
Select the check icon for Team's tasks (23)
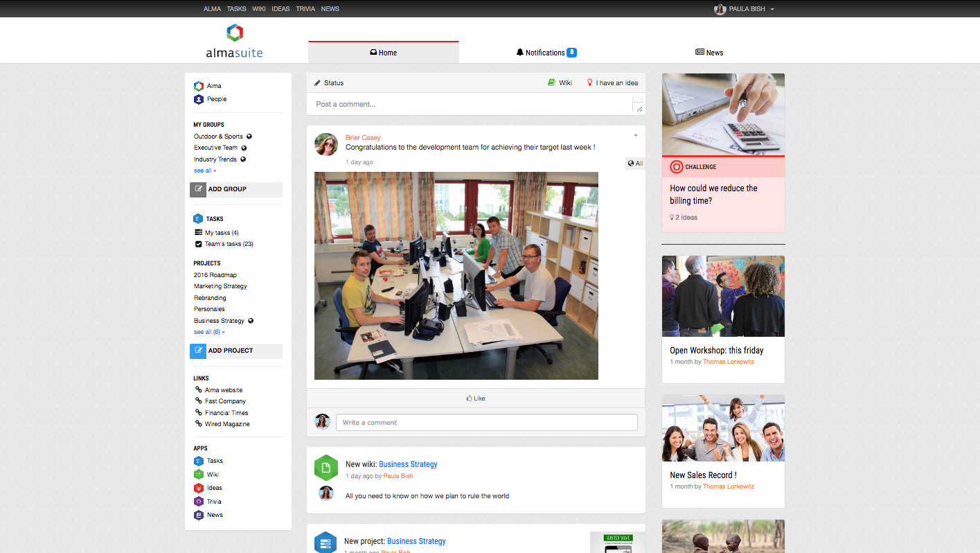(x=199, y=244)
